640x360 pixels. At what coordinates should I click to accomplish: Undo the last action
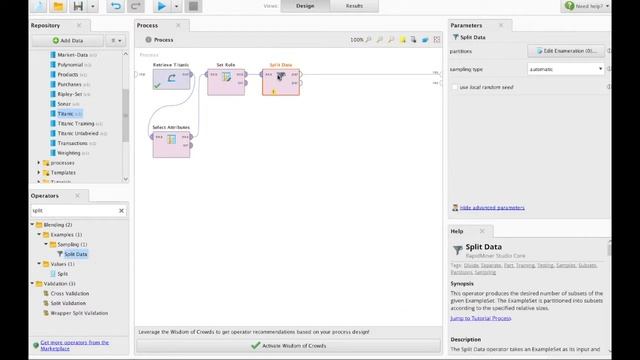116,6
